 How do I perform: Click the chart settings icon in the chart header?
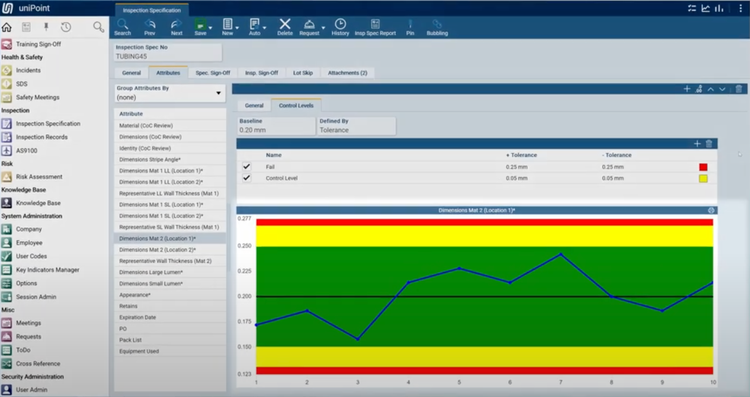[711, 210]
